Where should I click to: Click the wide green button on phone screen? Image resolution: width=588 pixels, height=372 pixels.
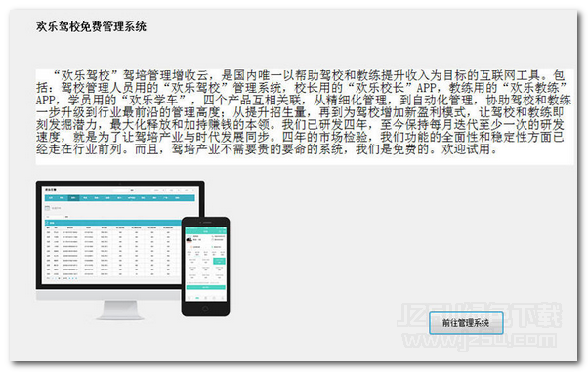pos(206,287)
